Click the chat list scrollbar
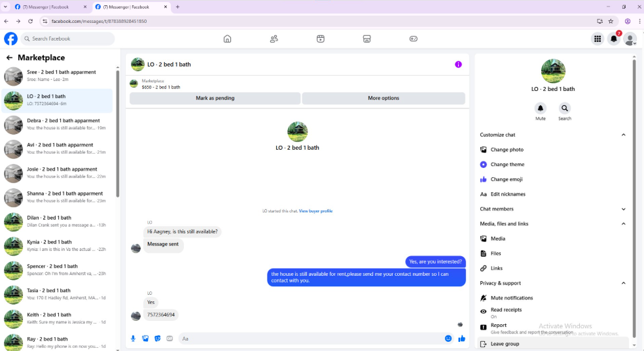This screenshot has width=644, height=351. (118, 133)
